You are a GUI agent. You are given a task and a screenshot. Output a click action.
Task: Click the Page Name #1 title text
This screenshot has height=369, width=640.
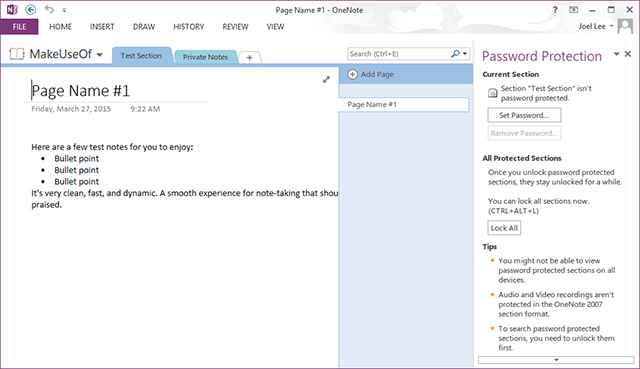80,91
